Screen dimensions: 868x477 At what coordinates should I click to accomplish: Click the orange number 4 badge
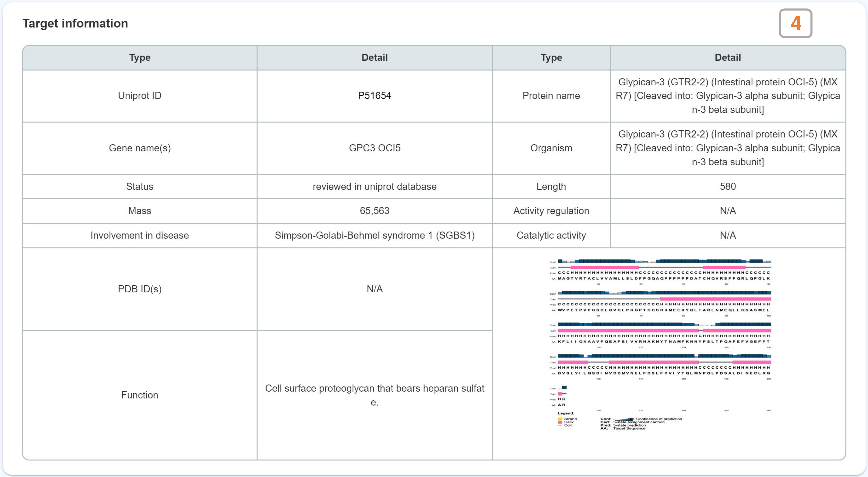click(795, 23)
